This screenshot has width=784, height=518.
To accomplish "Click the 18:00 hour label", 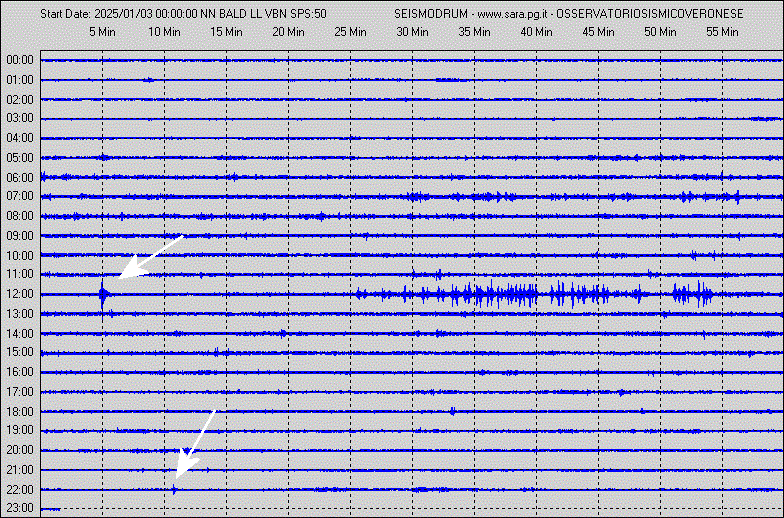I will click(20, 412).
